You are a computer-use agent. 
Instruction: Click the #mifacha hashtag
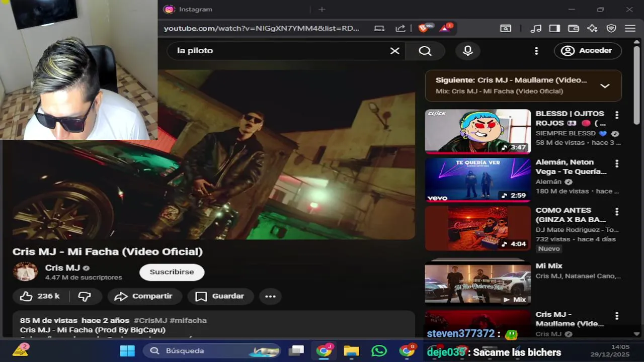[188, 320]
